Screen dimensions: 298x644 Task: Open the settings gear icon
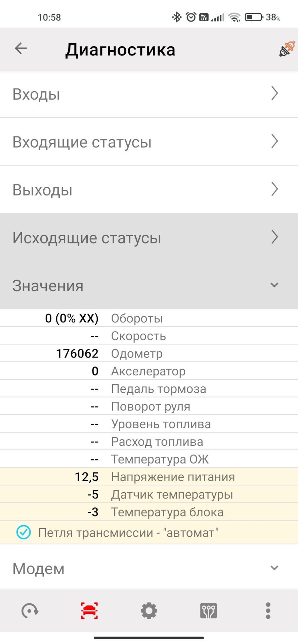pyautogui.click(x=149, y=610)
